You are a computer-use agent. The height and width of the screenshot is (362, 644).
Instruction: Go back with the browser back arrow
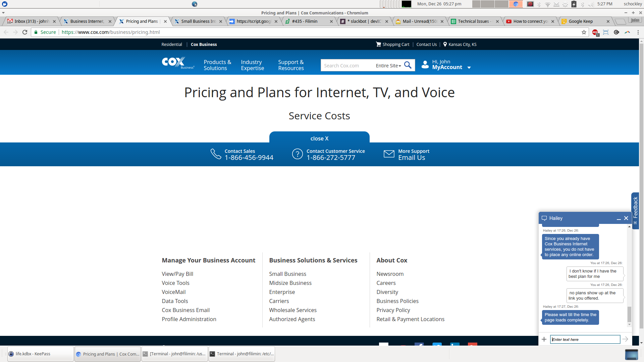6,32
